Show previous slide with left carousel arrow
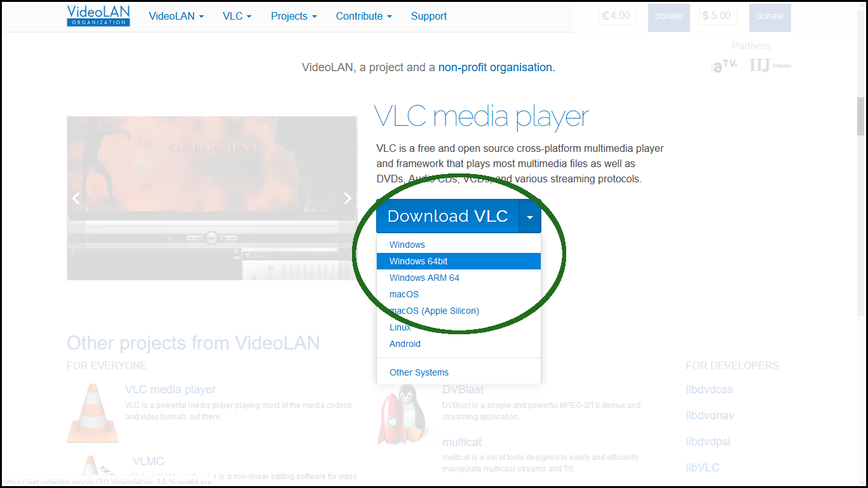 pyautogui.click(x=76, y=198)
